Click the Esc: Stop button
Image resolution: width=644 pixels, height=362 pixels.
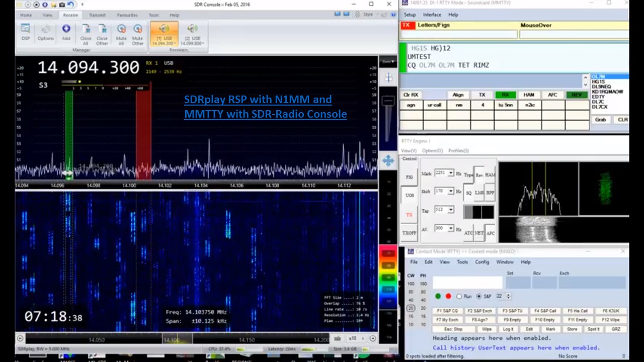[453, 329]
